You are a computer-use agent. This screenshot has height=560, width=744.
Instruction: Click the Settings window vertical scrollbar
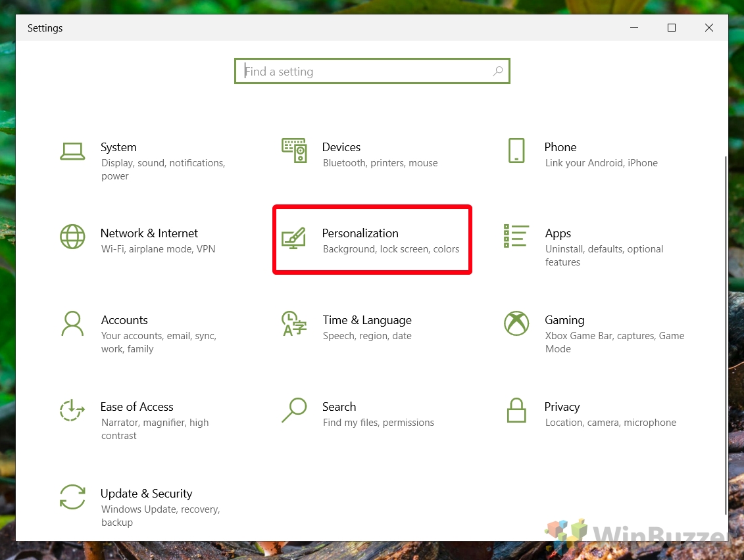pyautogui.click(x=726, y=335)
